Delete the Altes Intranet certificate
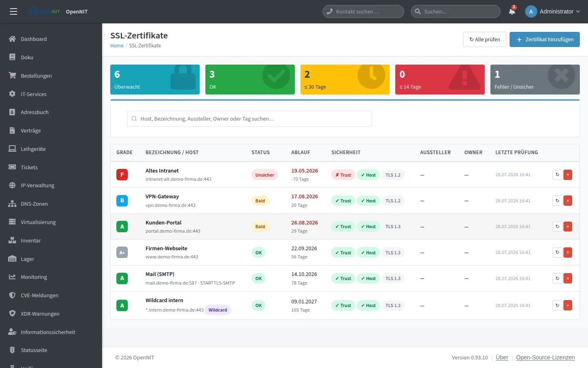The image size is (588, 368). [x=568, y=175]
